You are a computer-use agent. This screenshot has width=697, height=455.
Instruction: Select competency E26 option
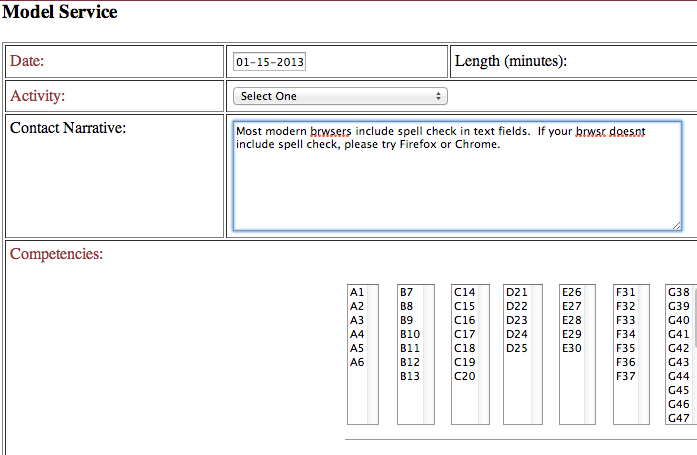571,292
